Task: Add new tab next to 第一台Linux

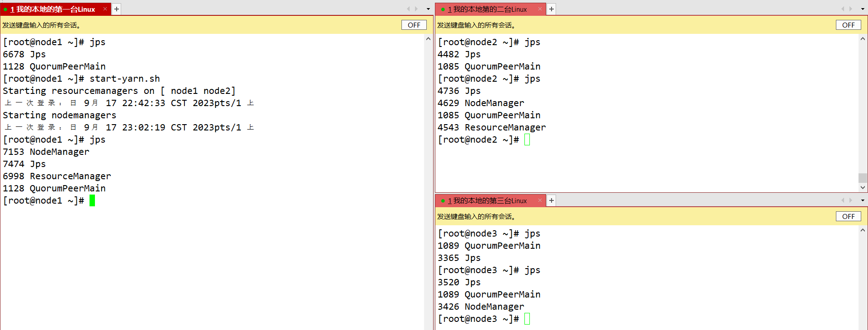Action: point(117,9)
